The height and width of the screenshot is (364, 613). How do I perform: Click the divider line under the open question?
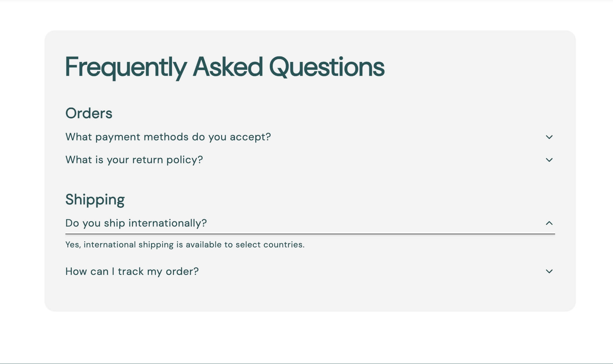310,234
